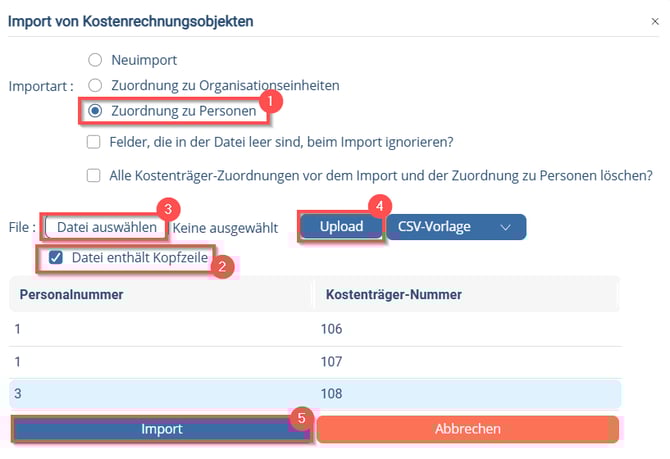Select the Neuimport radio option
The height and width of the screenshot is (459, 670).
pos(96,60)
